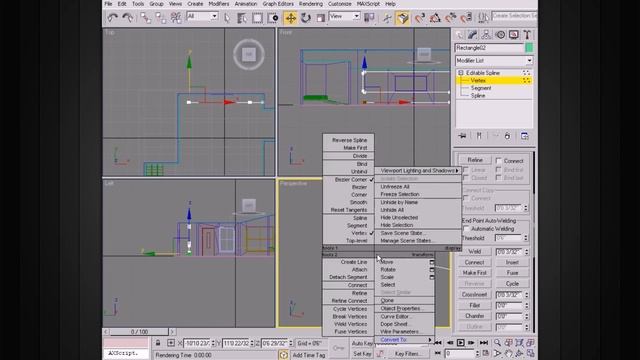Screen dimensions: 640x360
Task: Click the Fillet value spinner arrows
Action: click(526, 305)
